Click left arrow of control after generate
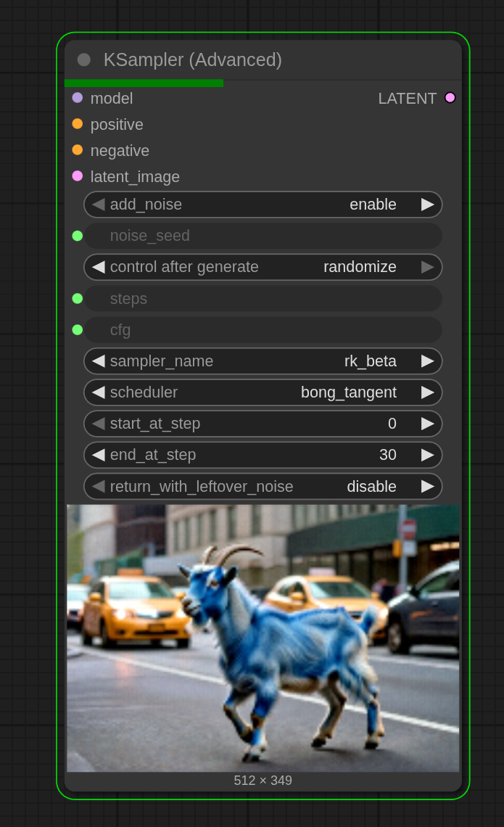The width and height of the screenshot is (504, 827). coord(98,268)
